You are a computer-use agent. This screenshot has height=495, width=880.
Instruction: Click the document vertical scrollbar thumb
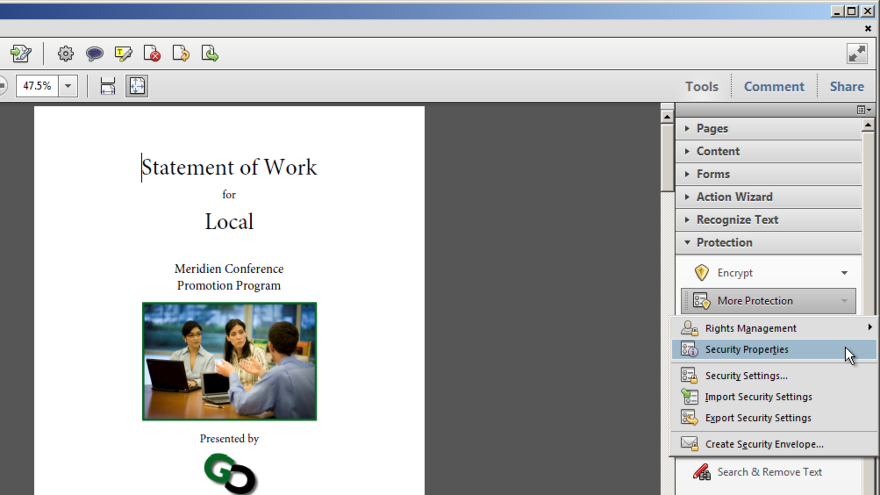pos(667,158)
